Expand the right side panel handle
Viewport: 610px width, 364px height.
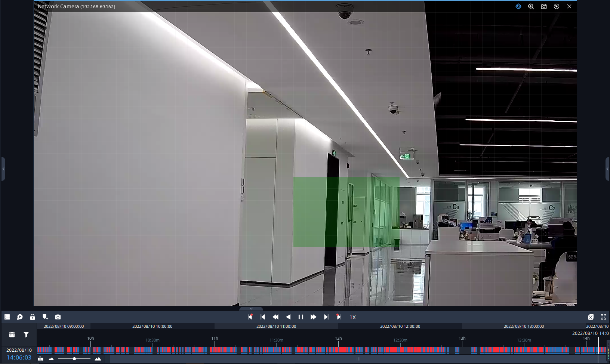607,169
